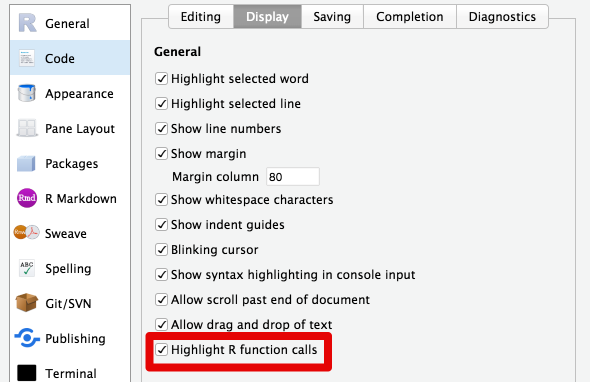
Task: Switch to the Editing tab
Action: (201, 17)
